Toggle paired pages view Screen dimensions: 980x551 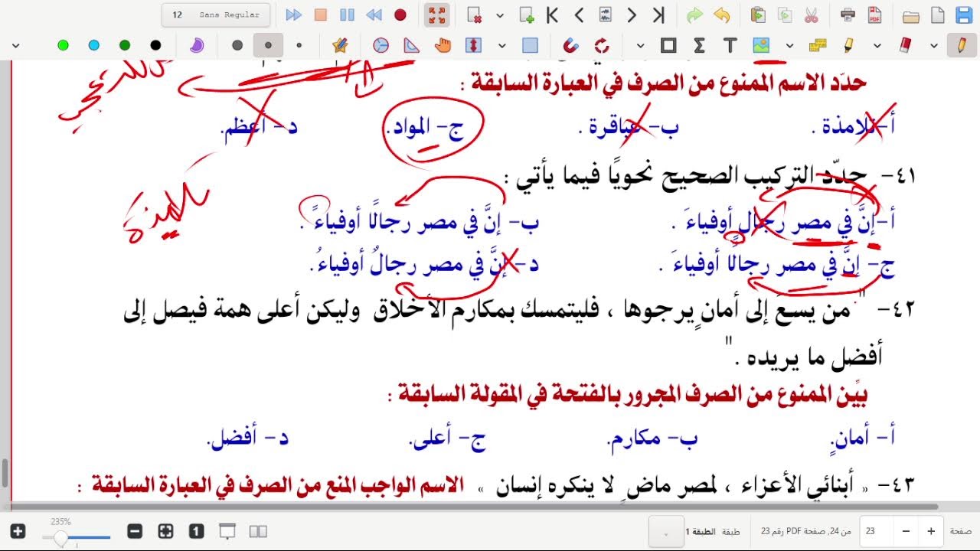(258, 531)
